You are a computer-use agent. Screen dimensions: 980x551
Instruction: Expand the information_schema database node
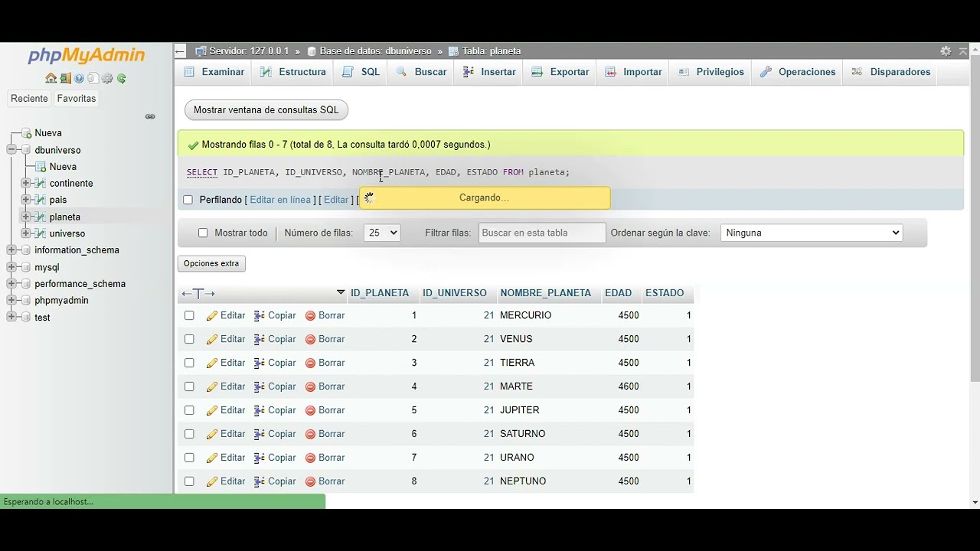click(11, 250)
